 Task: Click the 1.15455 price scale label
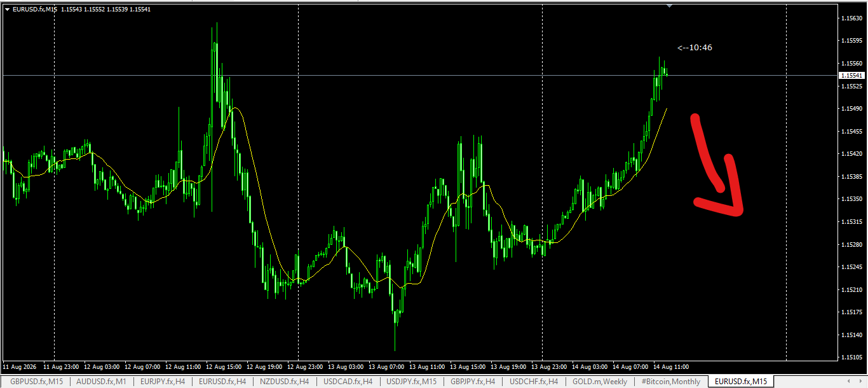point(851,131)
